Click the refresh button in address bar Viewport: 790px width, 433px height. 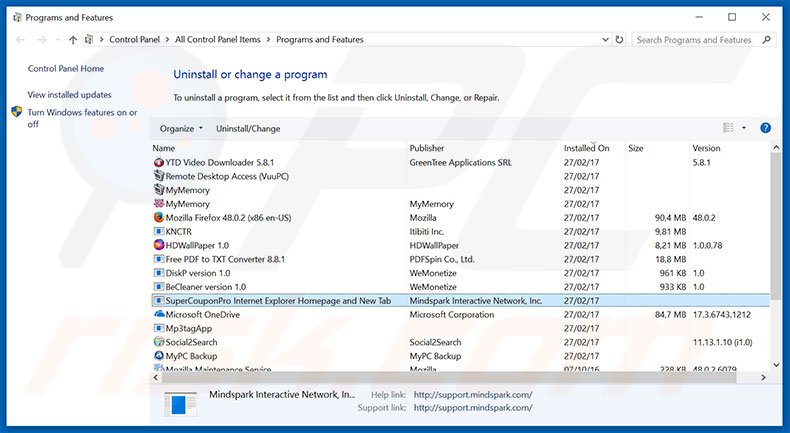pyautogui.click(x=619, y=39)
